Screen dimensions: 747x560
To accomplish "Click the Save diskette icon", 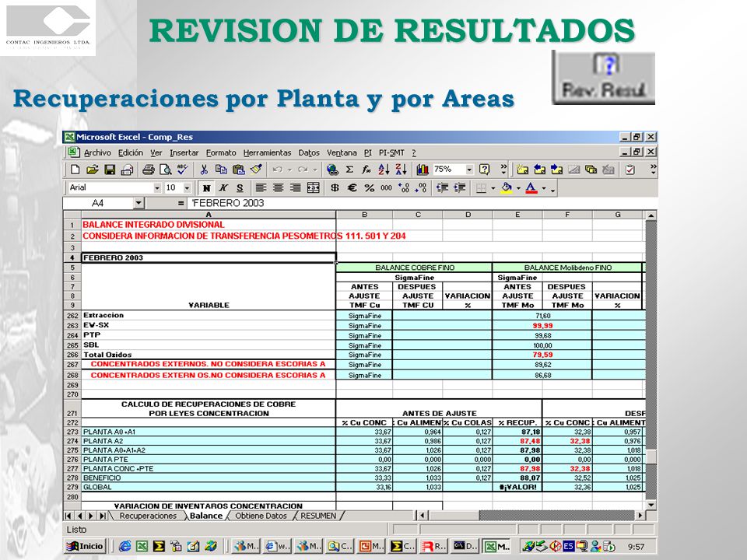I will pyautogui.click(x=110, y=170).
